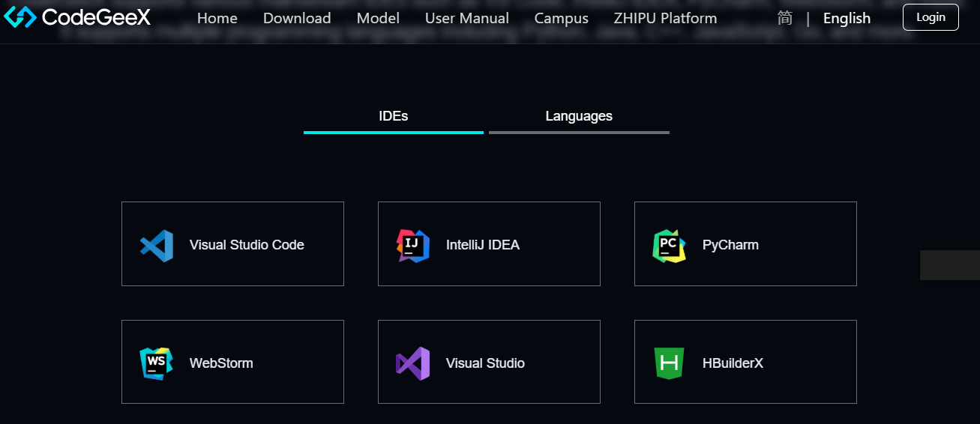The image size is (980, 424).
Task: Click the Visual Studio Code label text
Action: (247, 245)
